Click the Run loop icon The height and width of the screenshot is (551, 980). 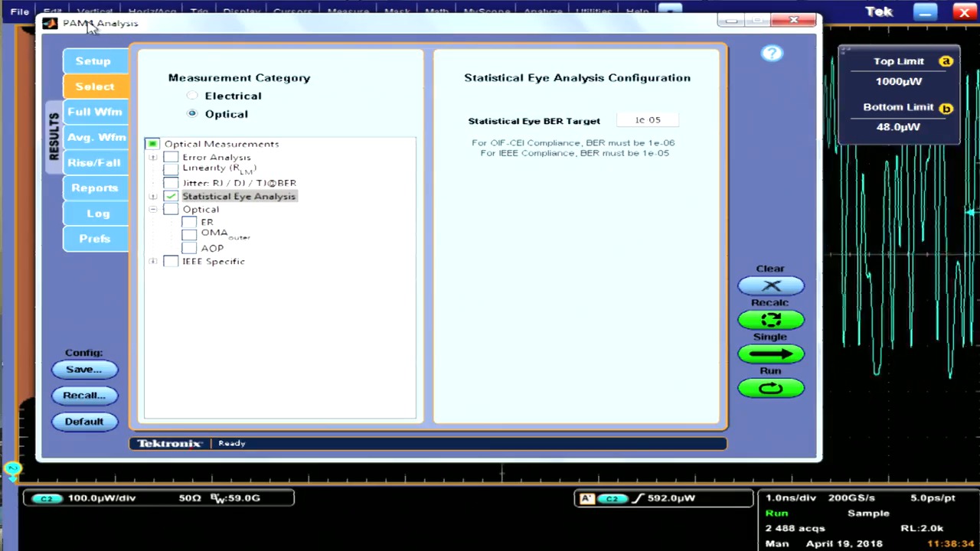770,387
